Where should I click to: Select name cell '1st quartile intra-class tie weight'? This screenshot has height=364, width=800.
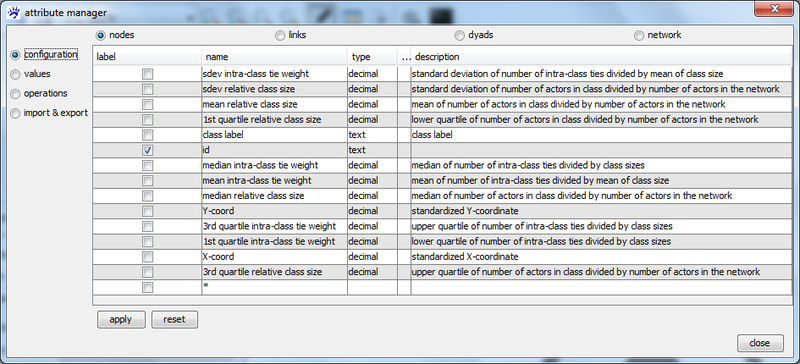274,241
